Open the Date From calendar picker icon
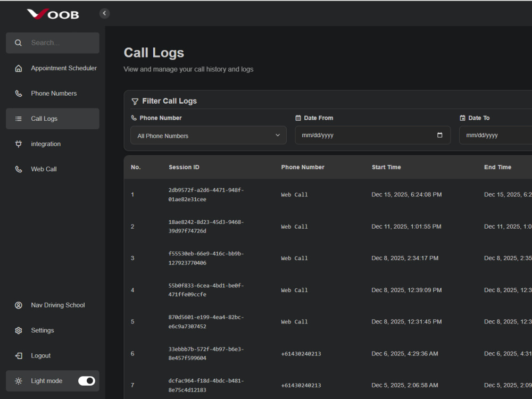Viewport: 532px width, 399px height. click(440, 135)
